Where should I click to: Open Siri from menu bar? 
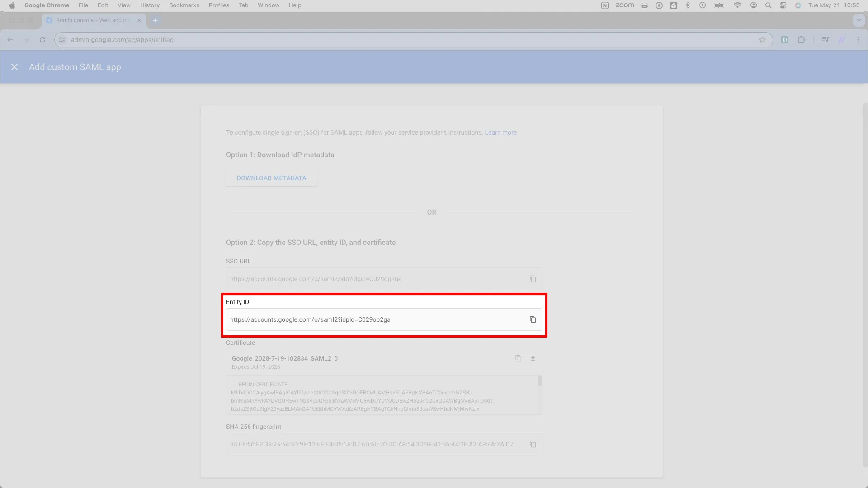(798, 5)
